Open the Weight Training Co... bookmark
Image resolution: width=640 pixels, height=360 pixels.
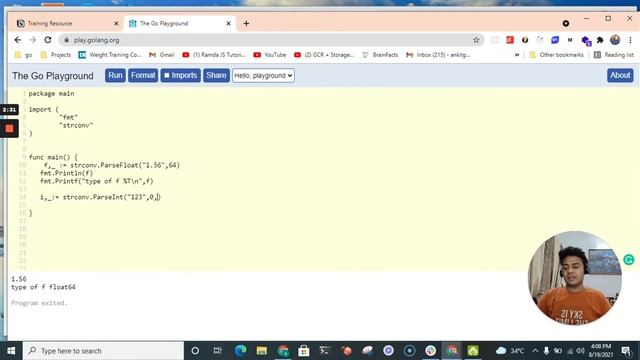coord(110,55)
